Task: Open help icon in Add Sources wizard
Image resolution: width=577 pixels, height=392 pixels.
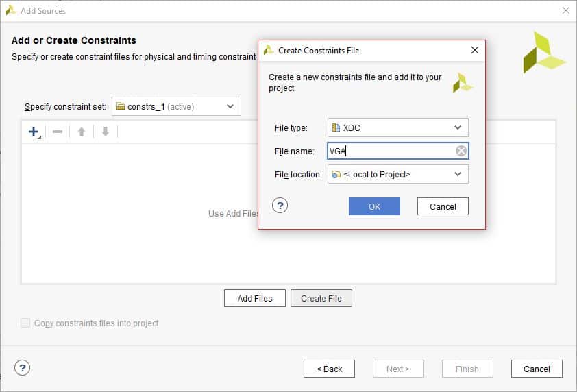Action: [x=23, y=368]
